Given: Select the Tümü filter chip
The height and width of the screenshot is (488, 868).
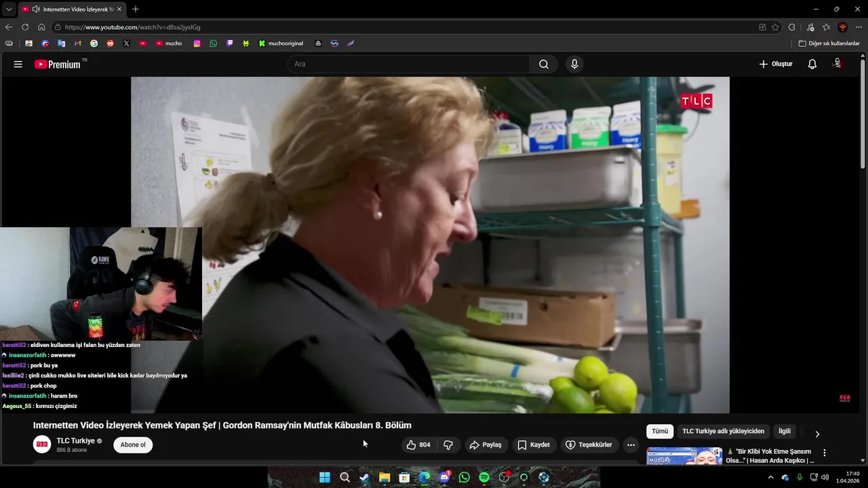Looking at the screenshot, I should [660, 431].
